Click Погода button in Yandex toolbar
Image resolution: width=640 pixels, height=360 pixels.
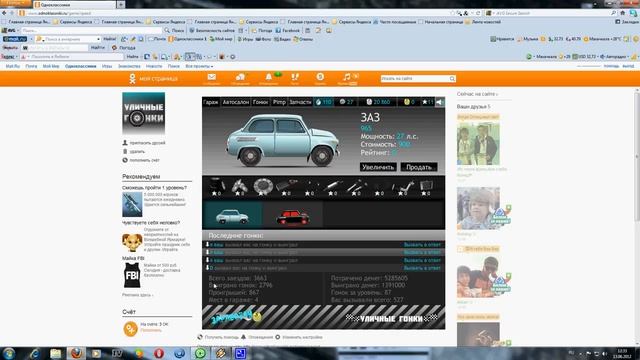tap(124, 48)
